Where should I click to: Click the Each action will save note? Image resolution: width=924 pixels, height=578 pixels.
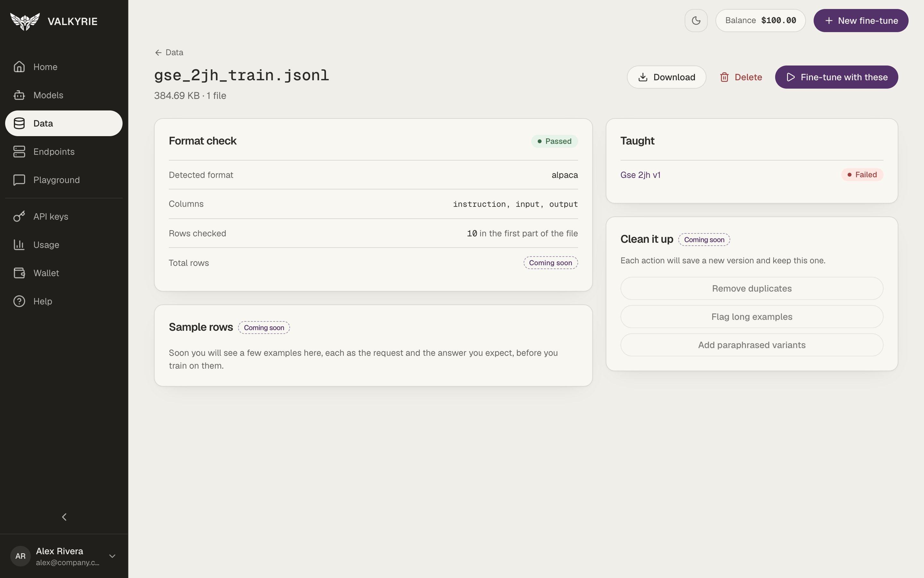coord(723,260)
